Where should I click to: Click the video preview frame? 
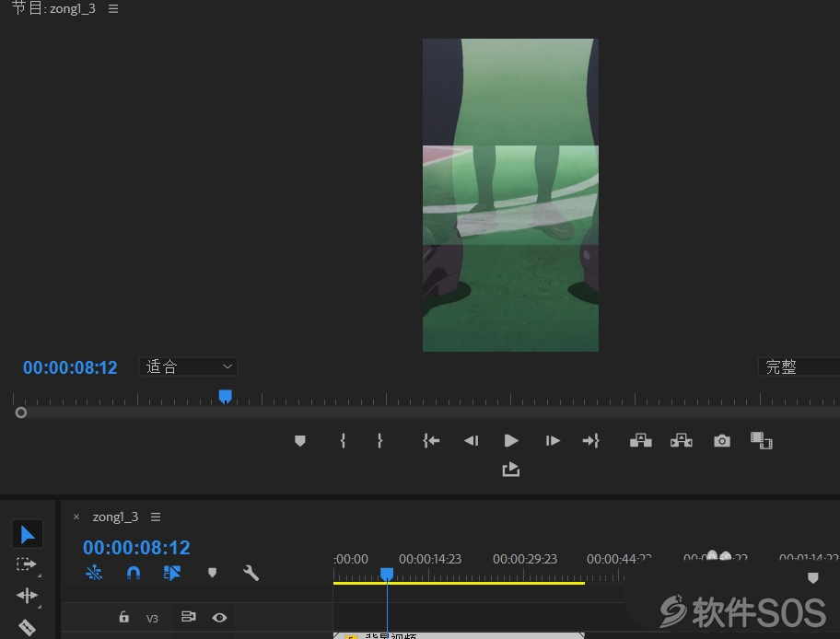click(x=510, y=195)
